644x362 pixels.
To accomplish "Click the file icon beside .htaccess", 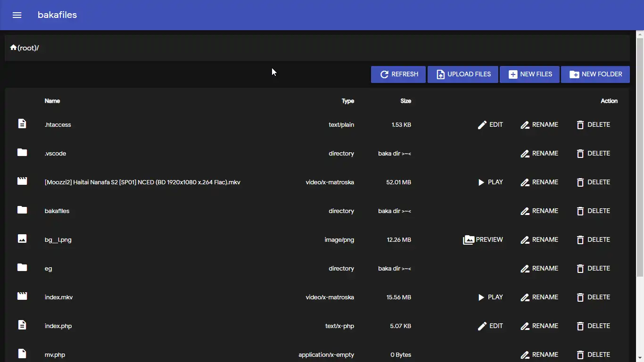I will (x=22, y=123).
